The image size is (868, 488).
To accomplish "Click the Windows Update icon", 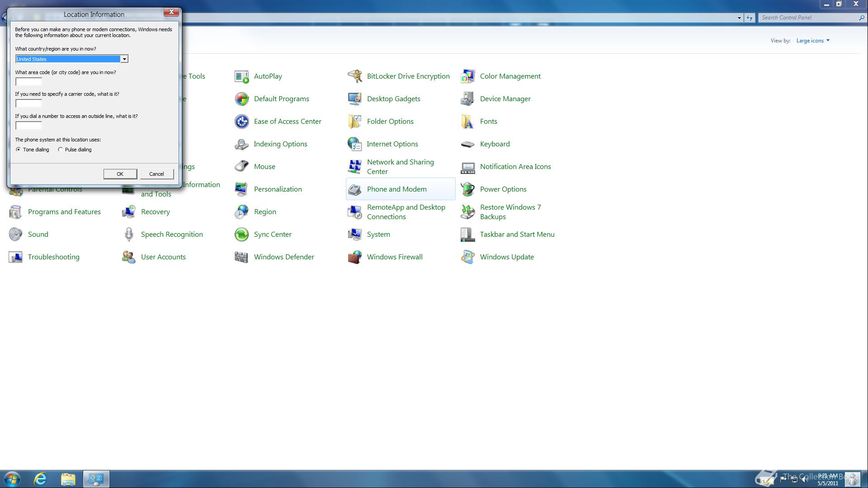I will [467, 257].
